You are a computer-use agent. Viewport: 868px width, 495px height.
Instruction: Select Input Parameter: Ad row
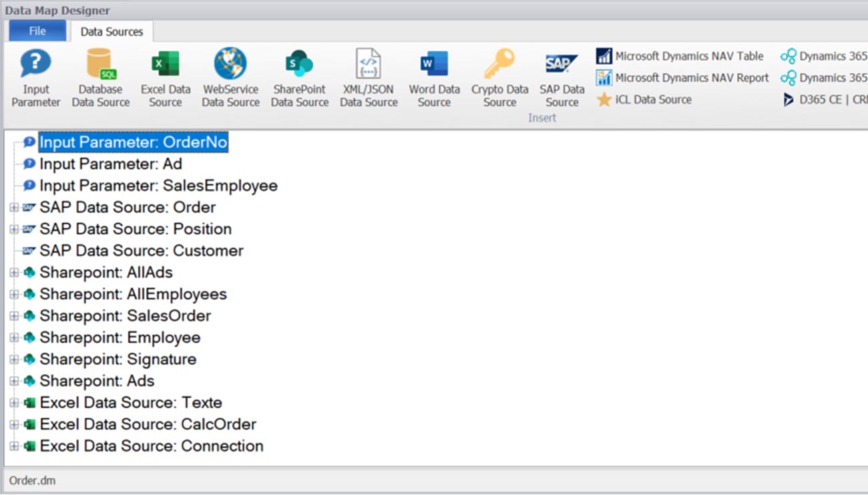point(111,164)
